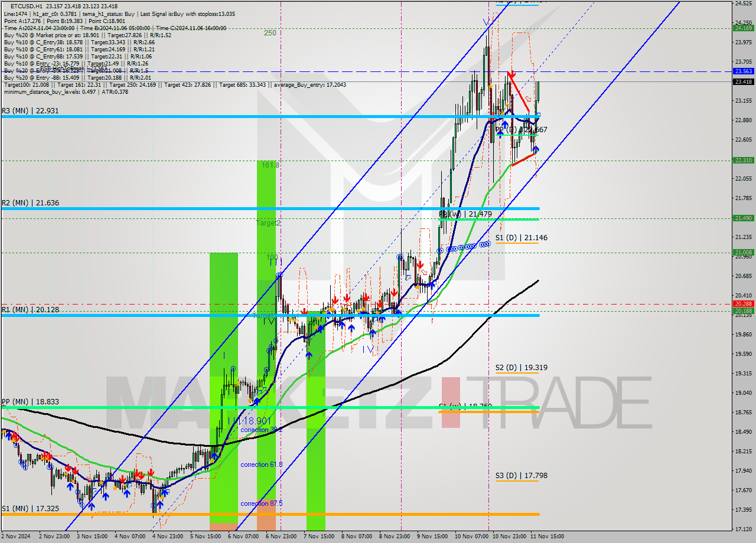Click the 'Time A:2024.11.04 23:00:00' line
The height and width of the screenshot is (543, 756).
pyautogui.click(x=39, y=27)
